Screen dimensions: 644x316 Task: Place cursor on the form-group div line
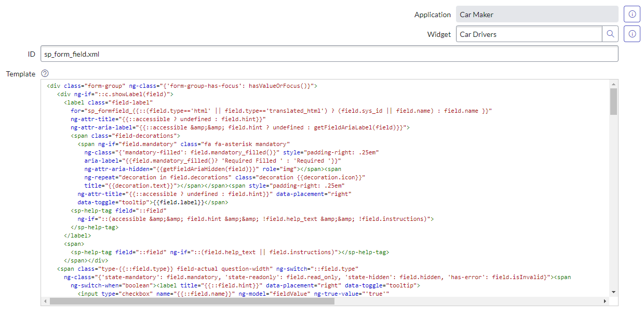(156, 85)
